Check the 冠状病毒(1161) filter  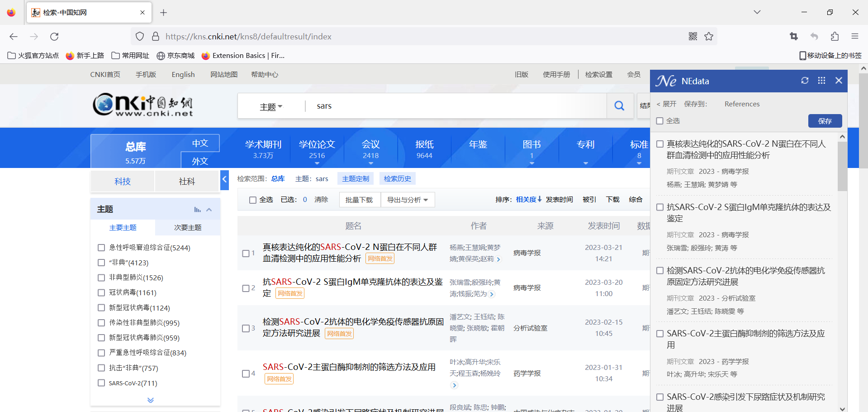101,292
